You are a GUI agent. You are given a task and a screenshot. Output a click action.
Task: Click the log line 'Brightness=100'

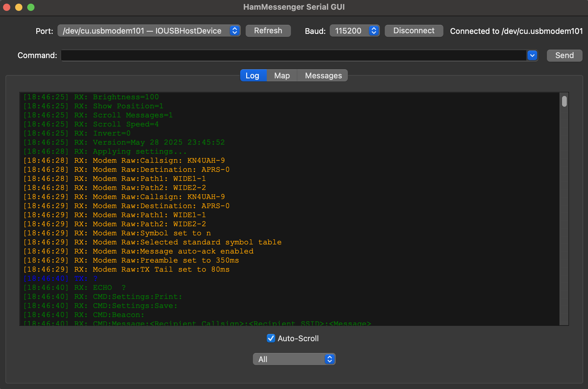(x=91, y=97)
